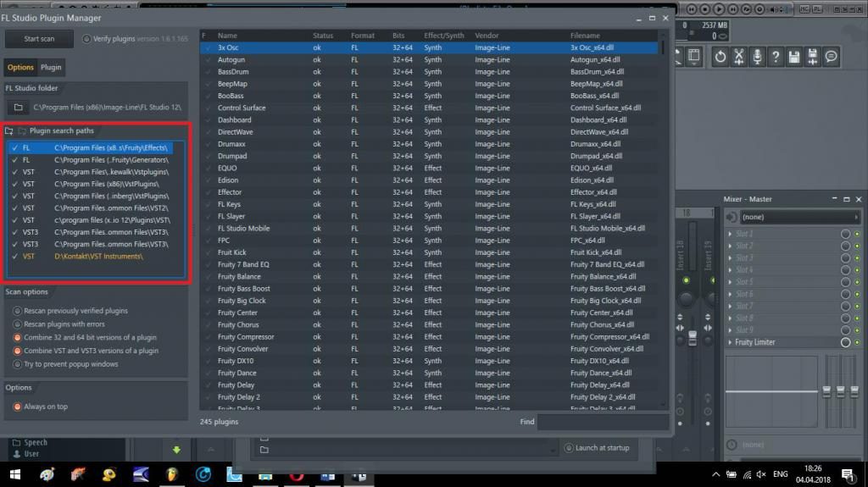868x487 pixels.
Task: Select the Options tab
Action: pyautogui.click(x=20, y=68)
